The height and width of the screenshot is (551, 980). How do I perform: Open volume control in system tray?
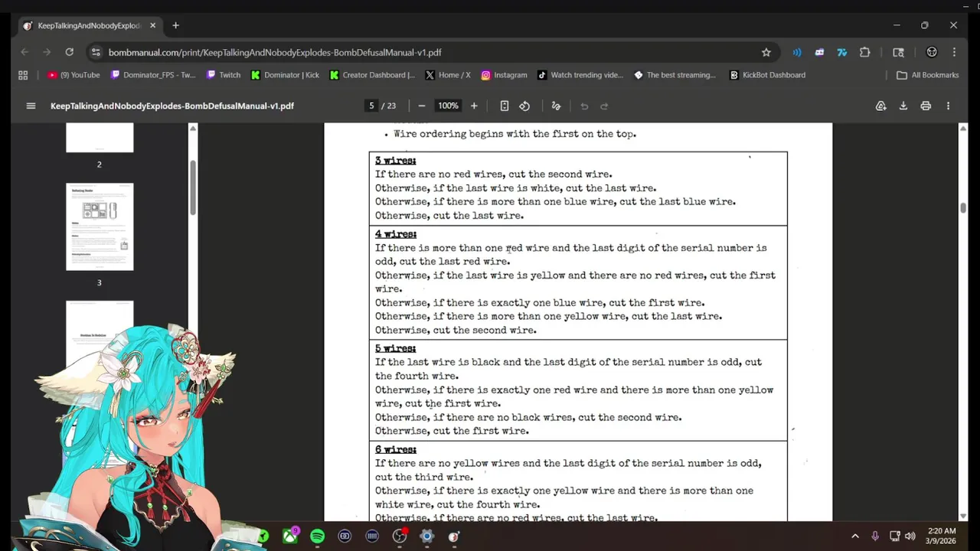point(910,536)
